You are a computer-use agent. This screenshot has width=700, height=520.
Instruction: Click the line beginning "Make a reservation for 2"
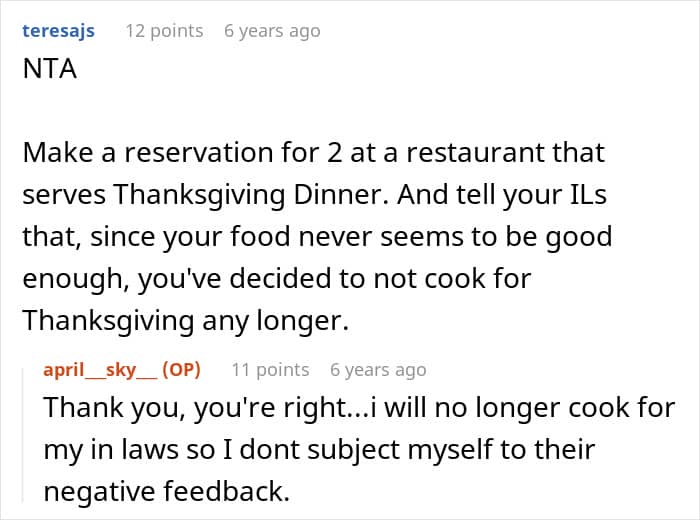click(313, 153)
